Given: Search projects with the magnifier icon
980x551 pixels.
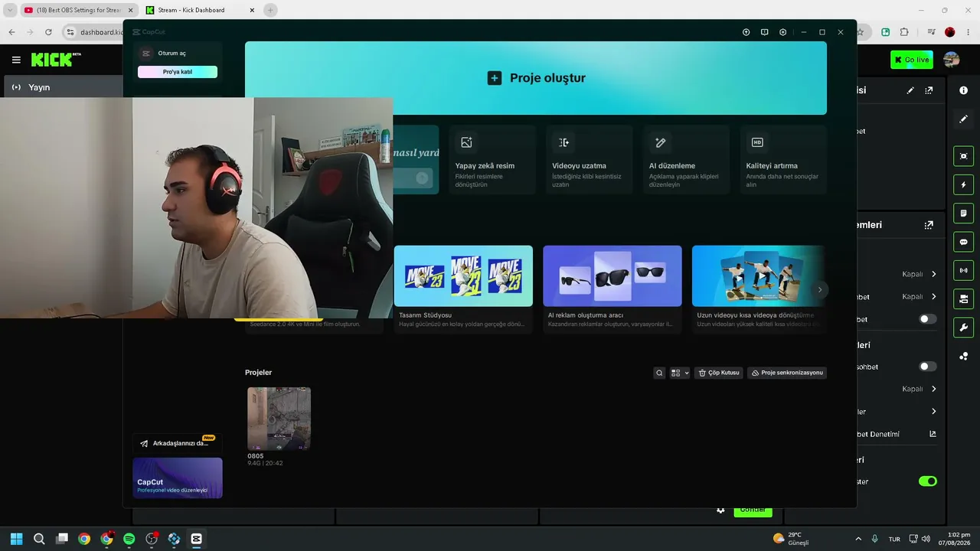Looking at the screenshot, I should 659,373.
